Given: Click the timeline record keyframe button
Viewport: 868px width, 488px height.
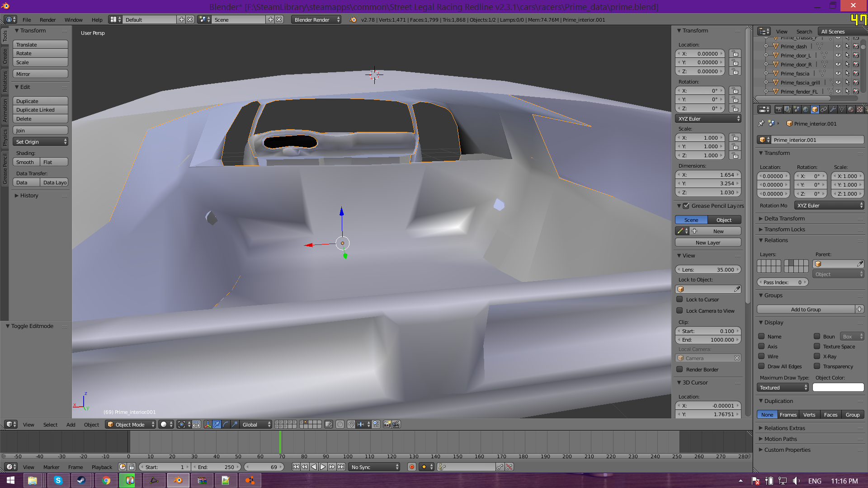Looking at the screenshot, I should tap(411, 467).
